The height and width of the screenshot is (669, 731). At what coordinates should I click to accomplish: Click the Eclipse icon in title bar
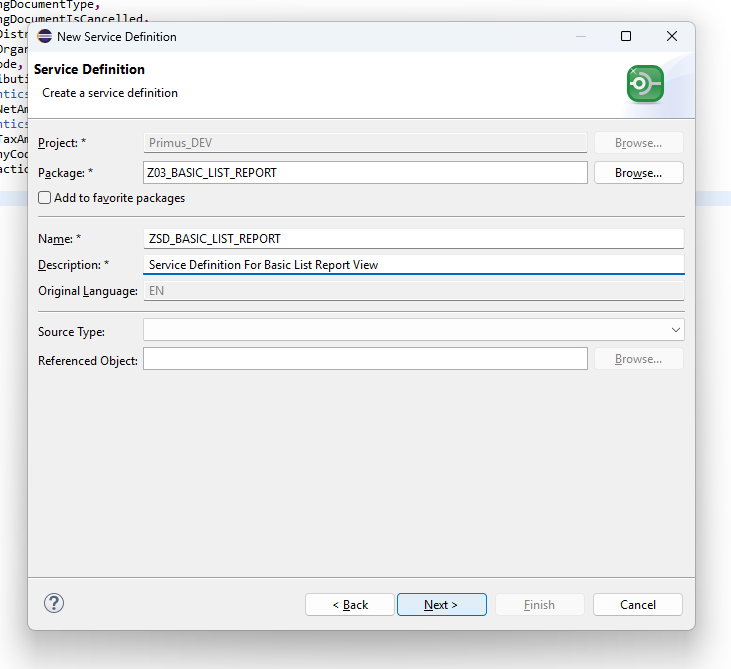45,36
